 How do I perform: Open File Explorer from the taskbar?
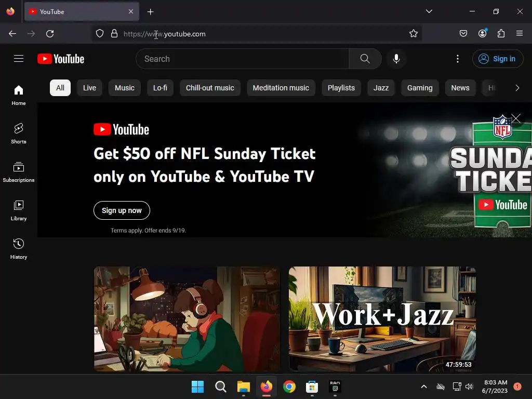point(243,387)
